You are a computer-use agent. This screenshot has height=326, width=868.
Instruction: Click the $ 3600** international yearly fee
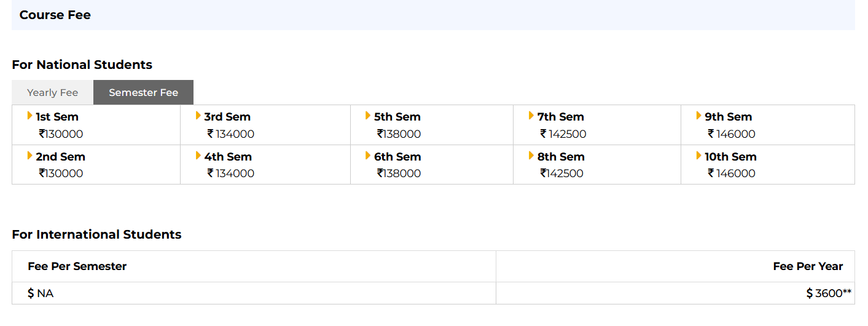pyautogui.click(x=829, y=293)
